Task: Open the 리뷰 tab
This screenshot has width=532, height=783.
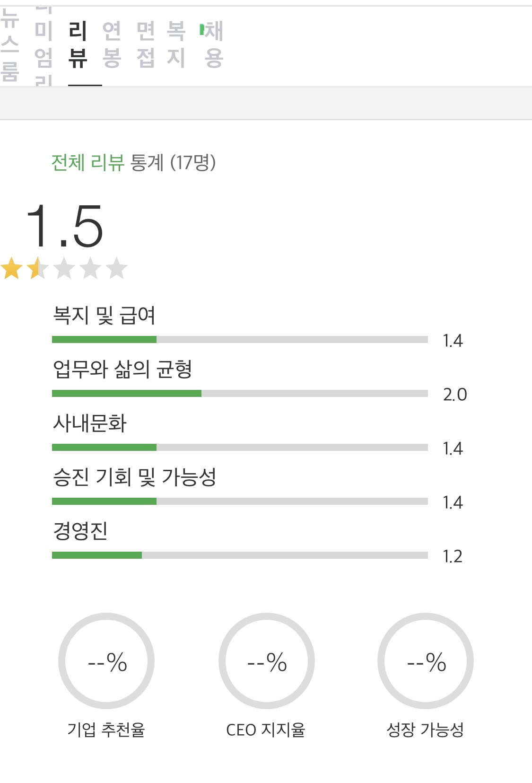Action: pyautogui.click(x=78, y=45)
